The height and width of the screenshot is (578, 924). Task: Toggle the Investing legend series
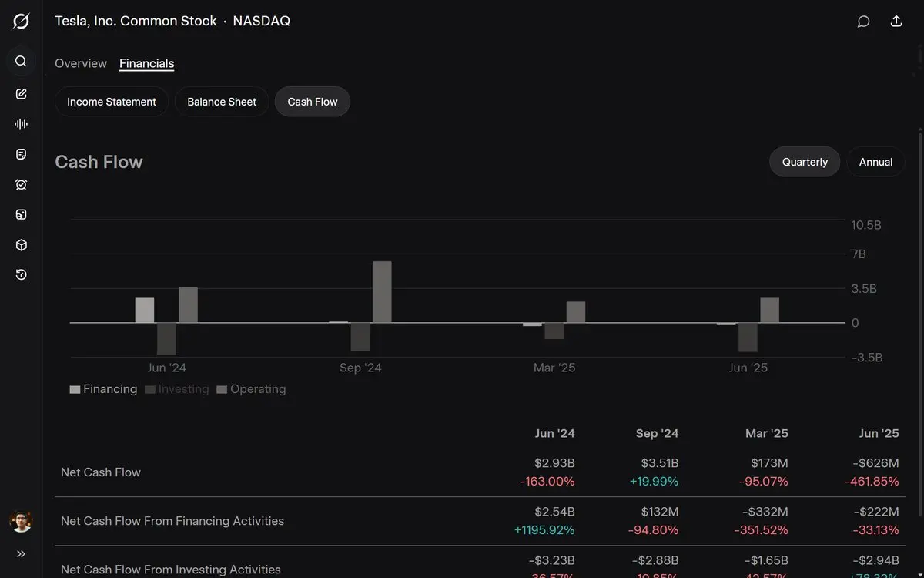coord(177,389)
